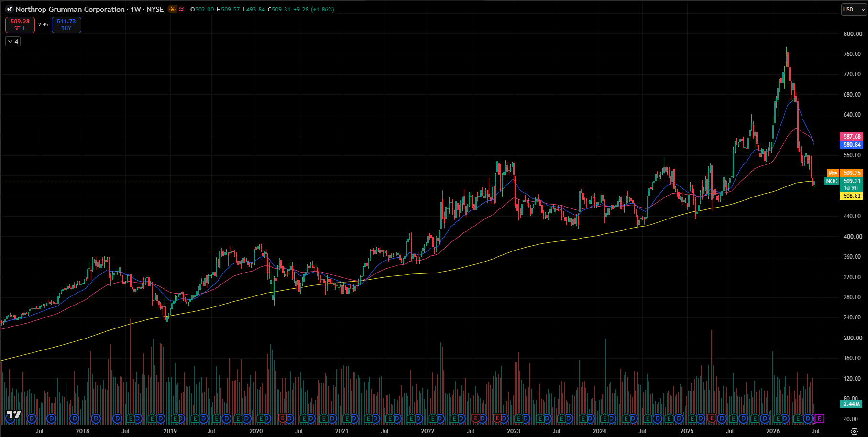Viewport: 868px width, 437px height.
Task: Click the first dividend marker after the 2018 label
Action: 96,418
